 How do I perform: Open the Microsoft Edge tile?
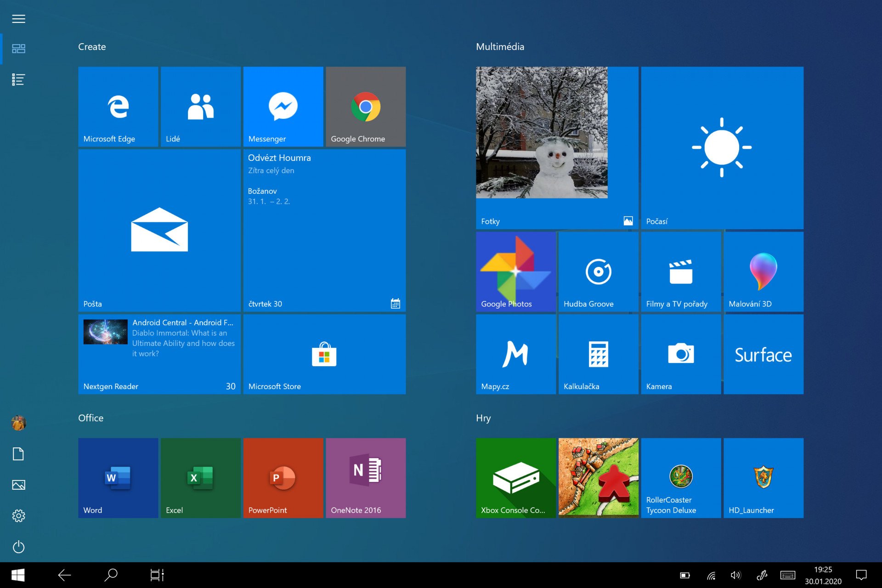[x=118, y=107]
